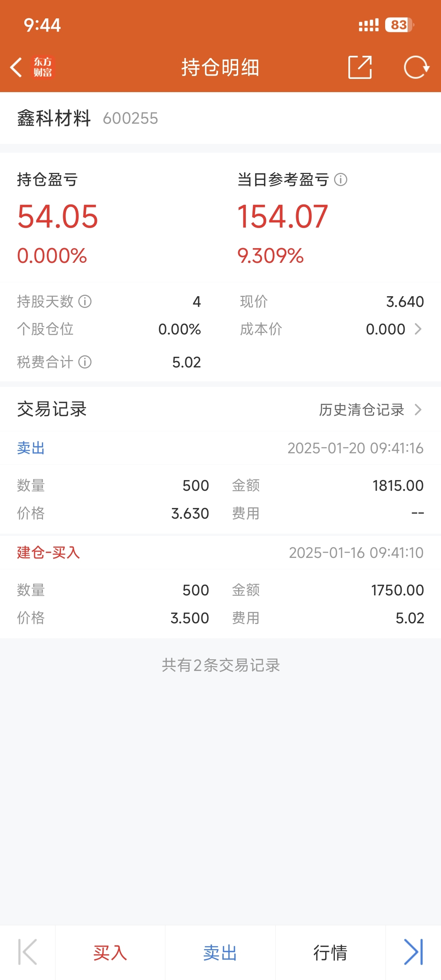The width and height of the screenshot is (441, 980).
Task: Tap the stock code 600255
Action: tap(130, 118)
